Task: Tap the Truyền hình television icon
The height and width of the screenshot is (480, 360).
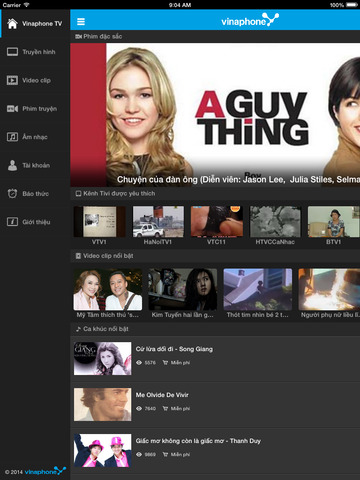Action: [x=12, y=52]
